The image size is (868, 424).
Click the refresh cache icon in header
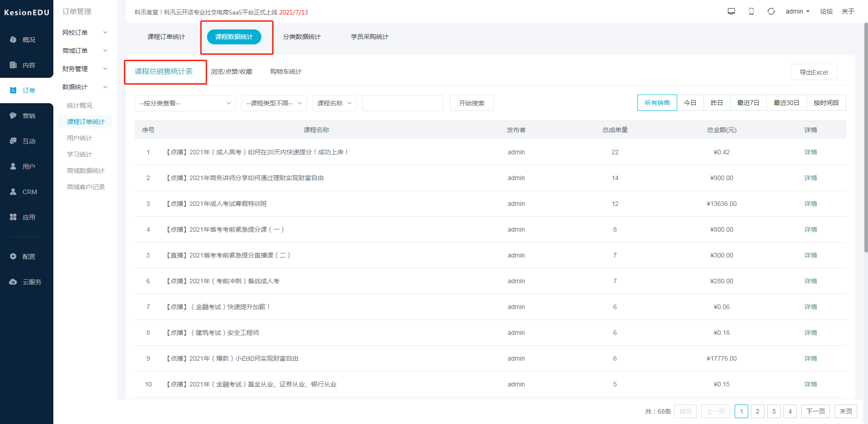[771, 11]
